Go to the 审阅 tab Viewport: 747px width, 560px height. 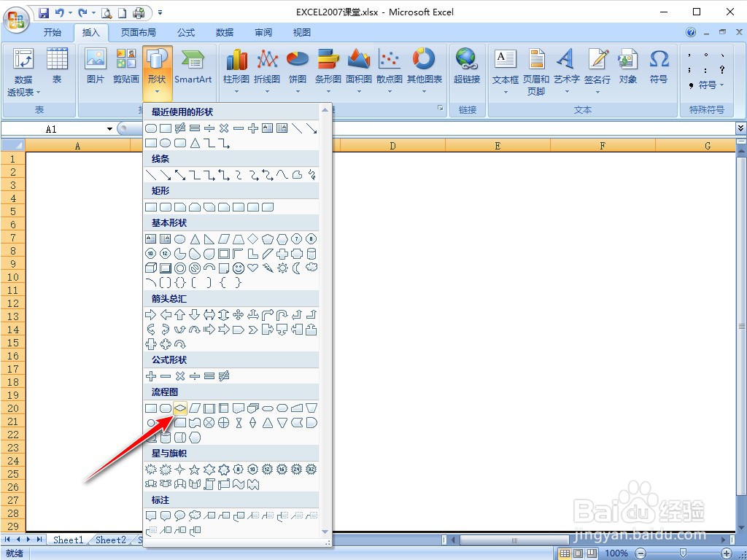tap(263, 32)
